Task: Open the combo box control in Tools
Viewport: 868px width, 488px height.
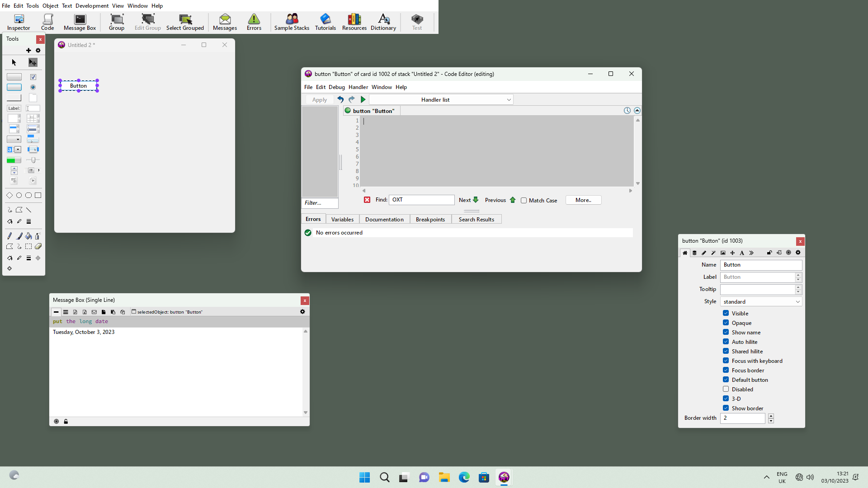Action: pos(14,150)
